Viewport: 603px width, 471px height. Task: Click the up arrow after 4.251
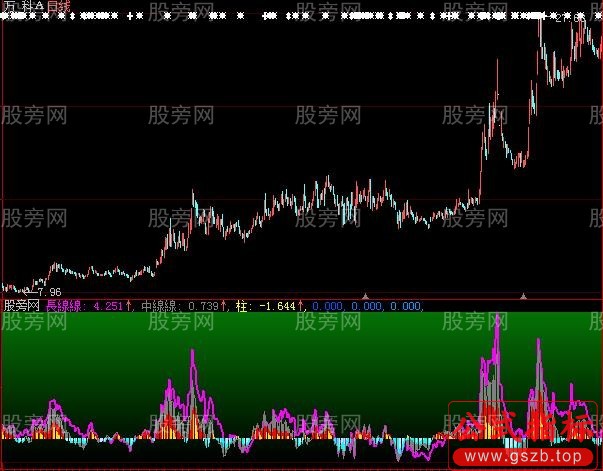click(130, 305)
